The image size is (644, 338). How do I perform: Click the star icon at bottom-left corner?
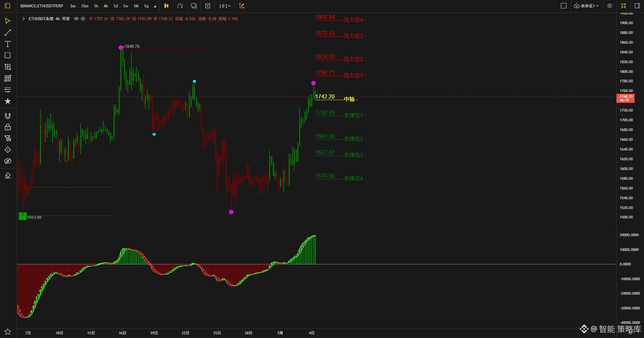click(x=8, y=332)
